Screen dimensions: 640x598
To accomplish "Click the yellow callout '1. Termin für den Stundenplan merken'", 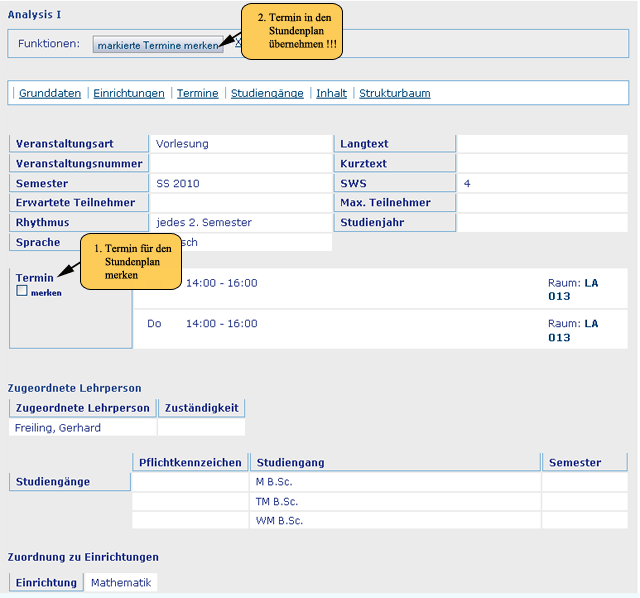I will [130, 261].
